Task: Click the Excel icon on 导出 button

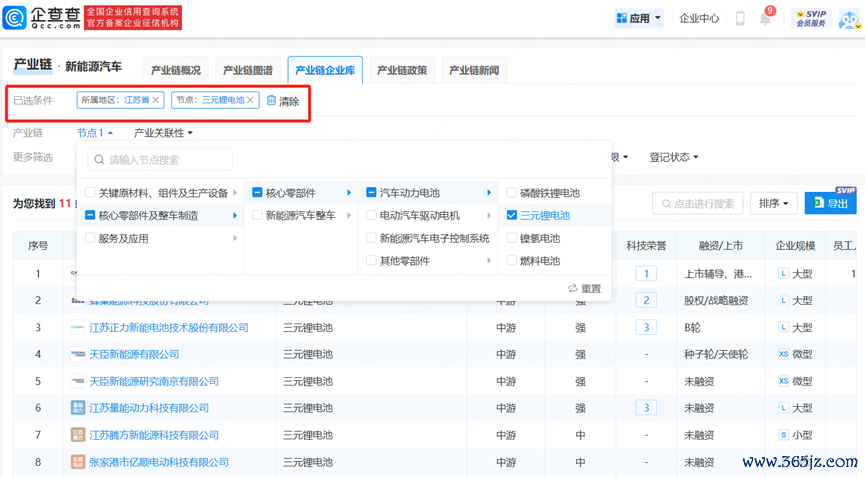Action: (819, 203)
